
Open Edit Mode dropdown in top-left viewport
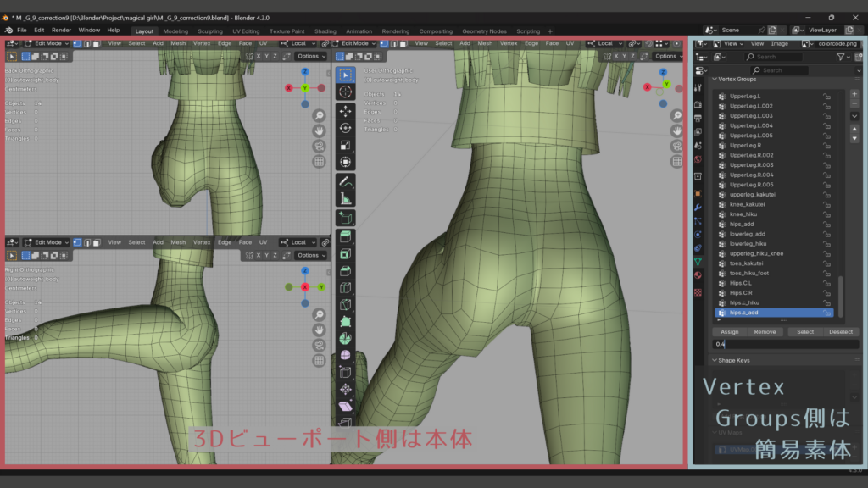(50, 43)
